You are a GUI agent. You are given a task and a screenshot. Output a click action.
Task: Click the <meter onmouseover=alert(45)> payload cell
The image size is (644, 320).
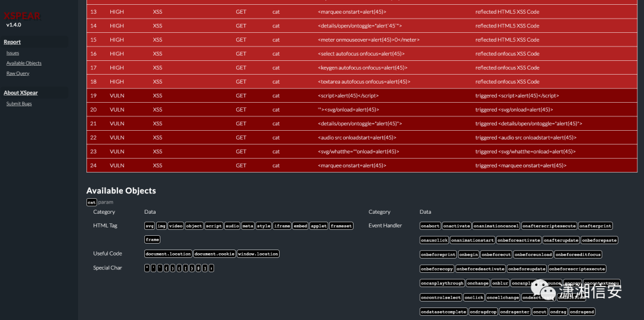tap(369, 39)
